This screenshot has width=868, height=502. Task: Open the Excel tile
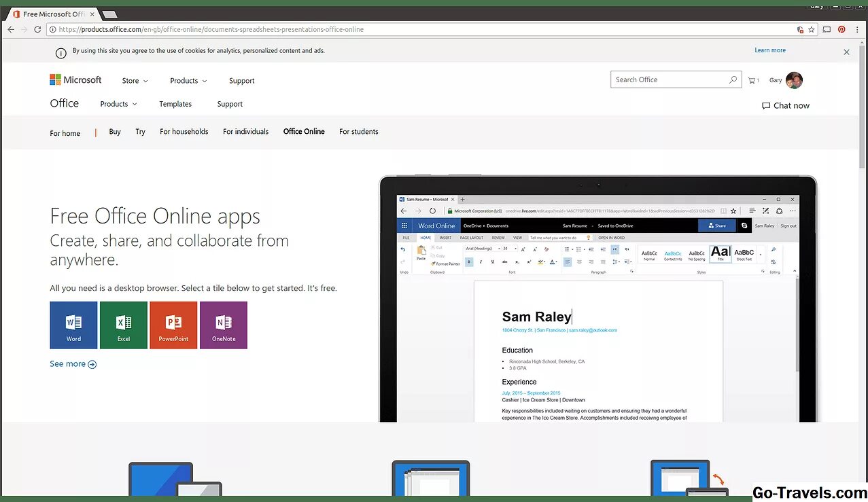pyautogui.click(x=124, y=325)
